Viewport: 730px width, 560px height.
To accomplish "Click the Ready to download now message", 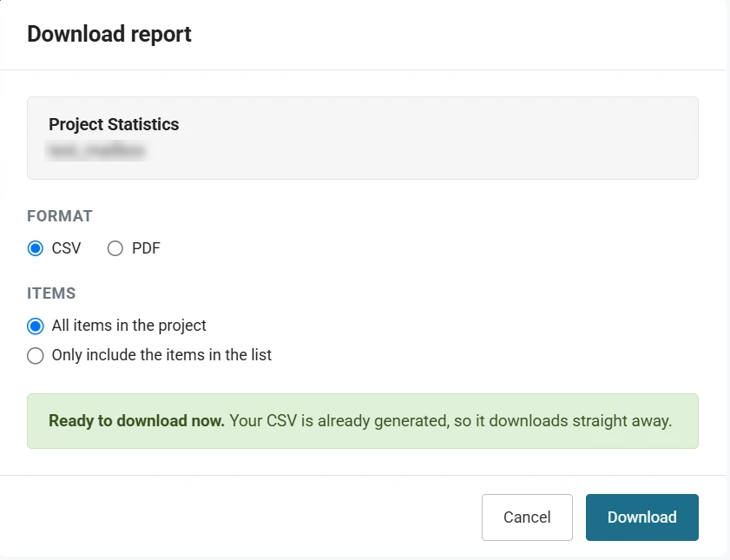I will tap(363, 421).
